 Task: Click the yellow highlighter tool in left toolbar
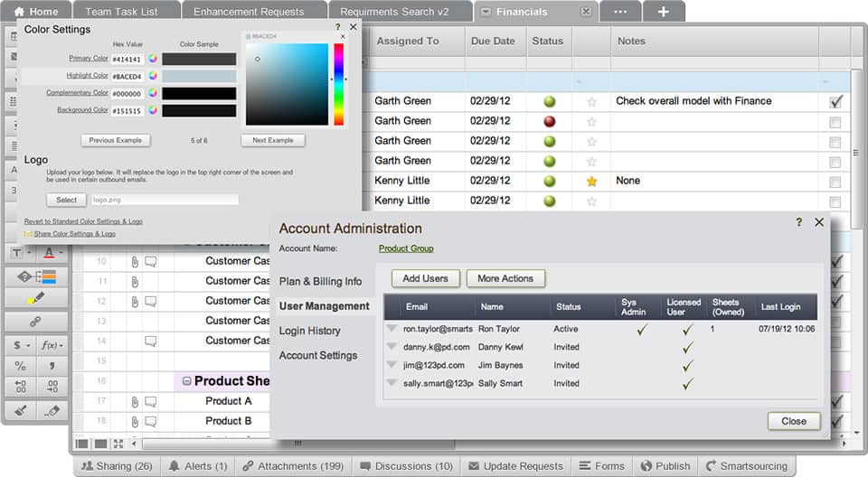tap(36, 298)
